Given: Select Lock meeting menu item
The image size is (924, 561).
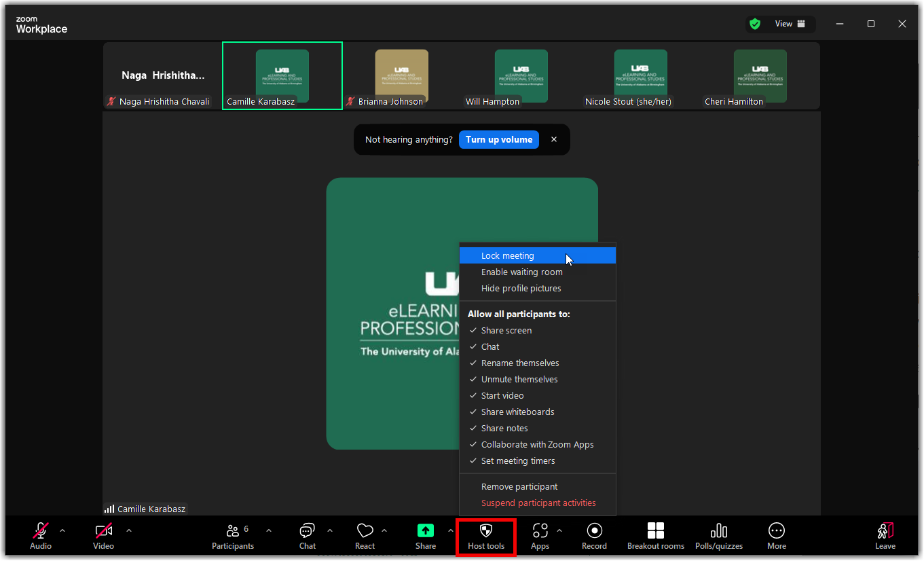Looking at the screenshot, I should tap(508, 256).
